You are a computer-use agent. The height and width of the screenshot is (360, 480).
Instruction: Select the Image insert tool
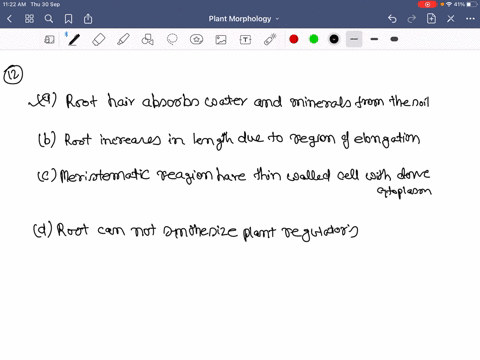pyautogui.click(x=221, y=40)
